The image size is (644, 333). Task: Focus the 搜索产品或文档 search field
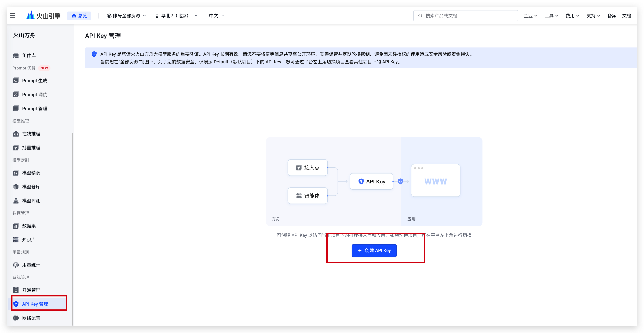pos(466,16)
